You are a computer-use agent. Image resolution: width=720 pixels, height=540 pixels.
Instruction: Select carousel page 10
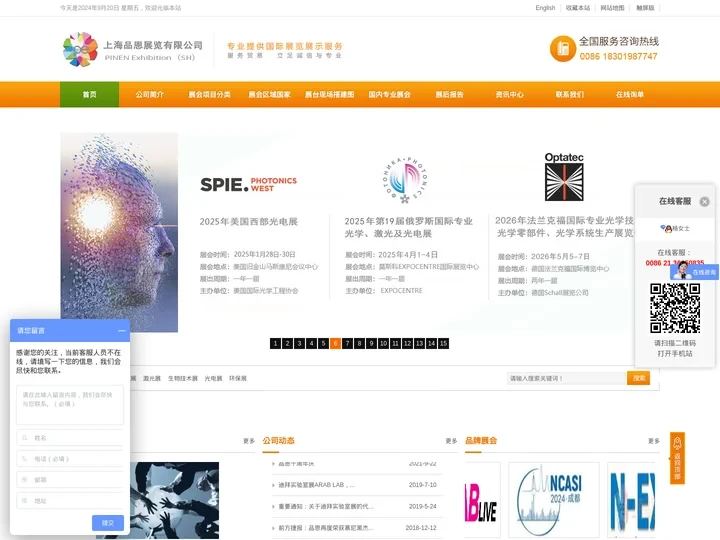tap(383, 343)
